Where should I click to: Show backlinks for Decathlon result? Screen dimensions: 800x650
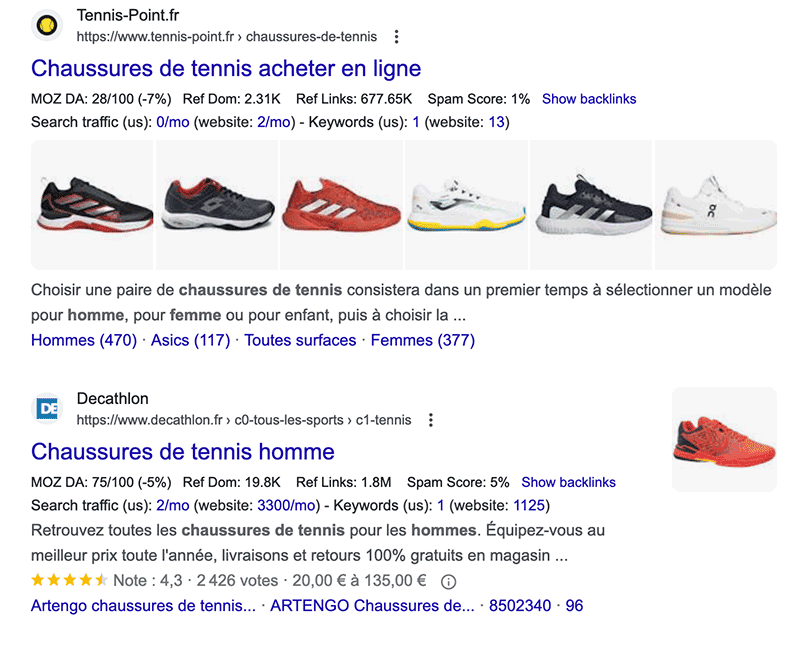click(568, 482)
